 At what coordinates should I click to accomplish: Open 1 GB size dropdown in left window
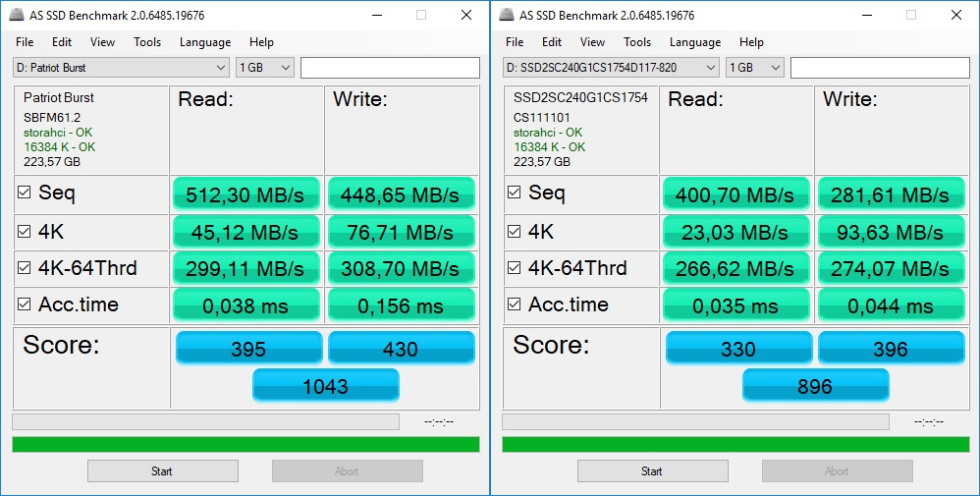(265, 68)
